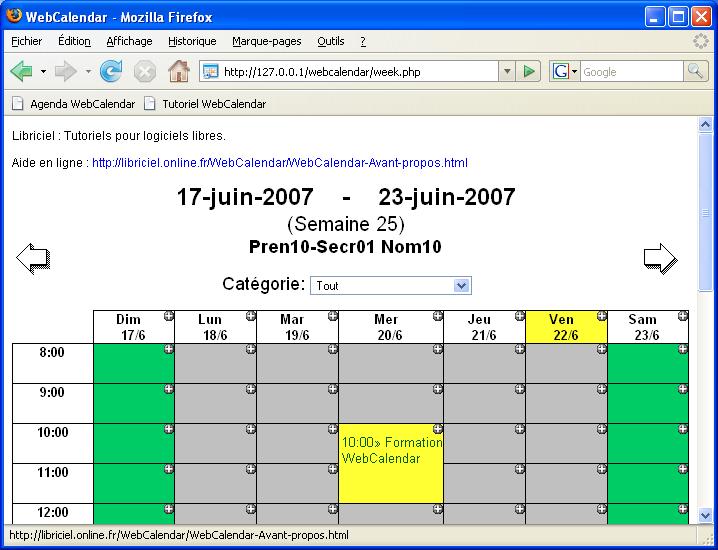This screenshot has height=550, width=718.
Task: Add event with plus icon on Dim 17/6 header
Action: (169, 316)
